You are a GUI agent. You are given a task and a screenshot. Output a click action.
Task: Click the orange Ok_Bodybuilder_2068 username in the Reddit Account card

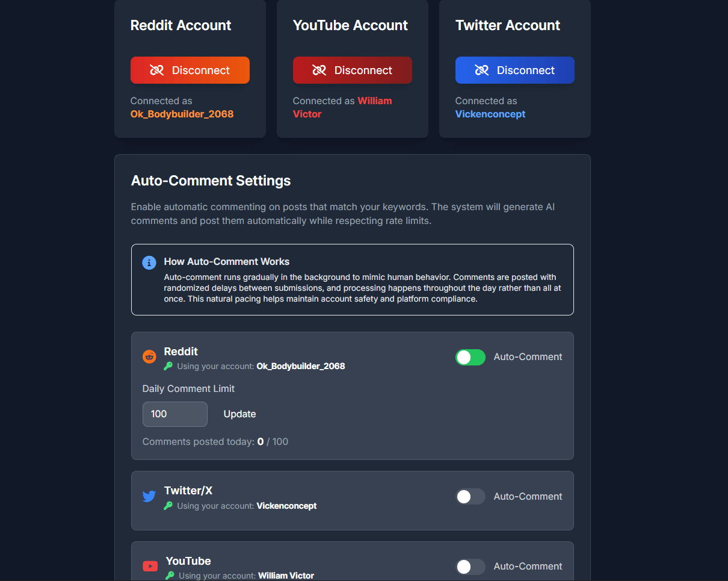point(182,114)
